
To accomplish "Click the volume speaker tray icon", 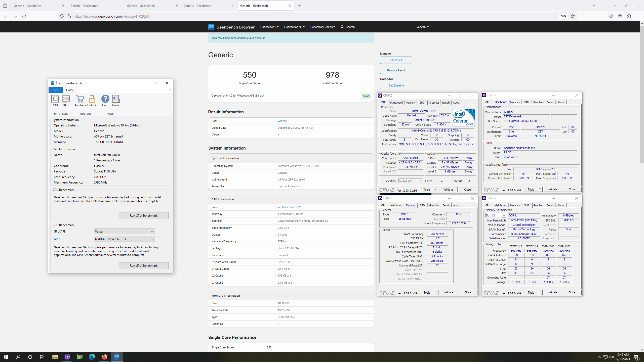I will click(x=611, y=357).
